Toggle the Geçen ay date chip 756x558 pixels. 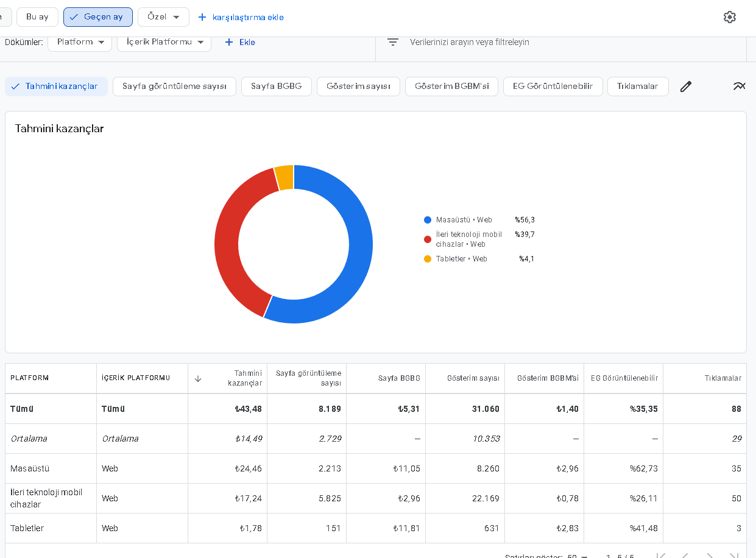point(98,17)
